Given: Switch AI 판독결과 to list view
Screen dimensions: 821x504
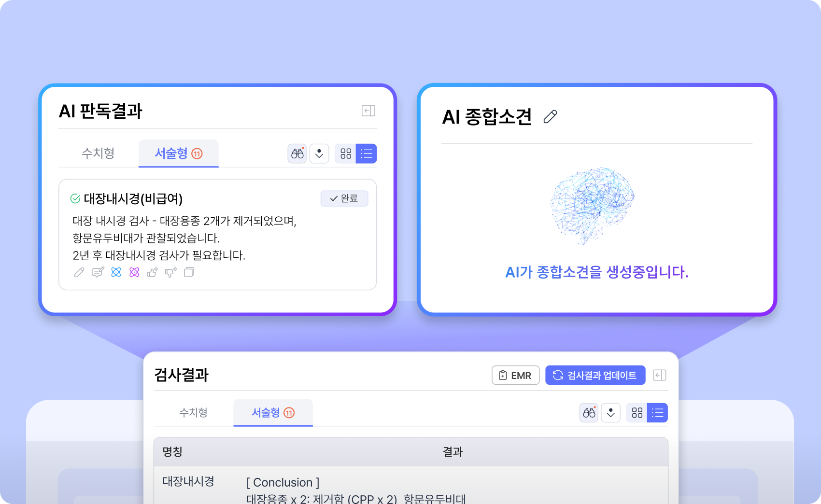Looking at the screenshot, I should coord(367,154).
